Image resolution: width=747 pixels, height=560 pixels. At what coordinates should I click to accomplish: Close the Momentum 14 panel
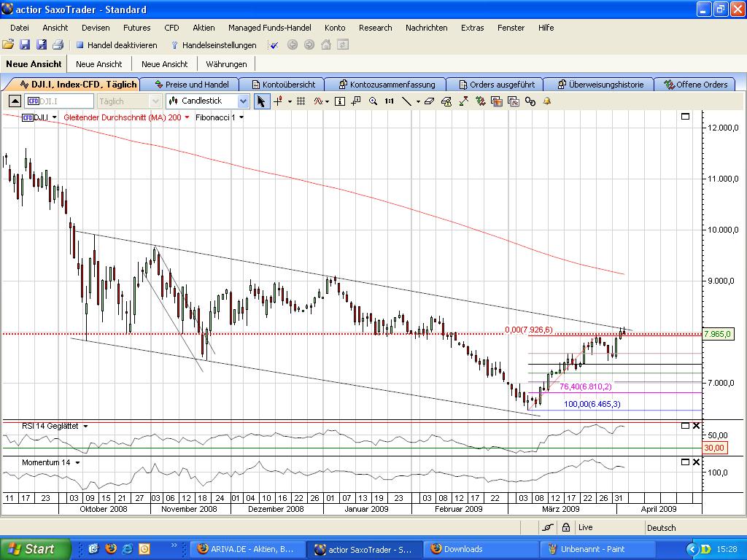pyautogui.click(x=697, y=462)
